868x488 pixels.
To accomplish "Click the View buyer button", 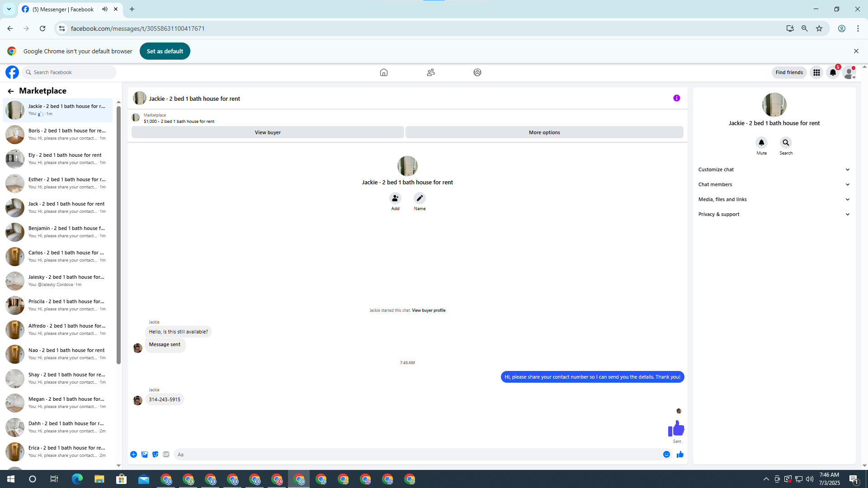I will 268,132.
